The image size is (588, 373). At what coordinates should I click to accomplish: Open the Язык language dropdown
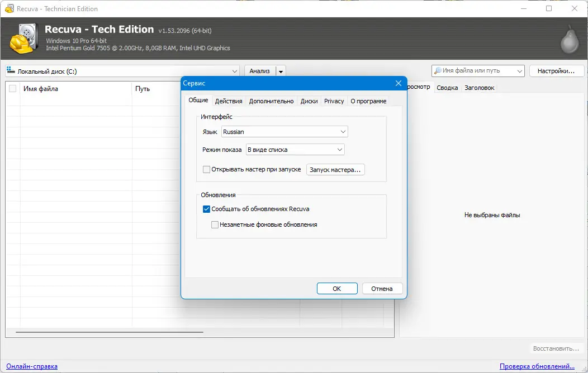284,132
